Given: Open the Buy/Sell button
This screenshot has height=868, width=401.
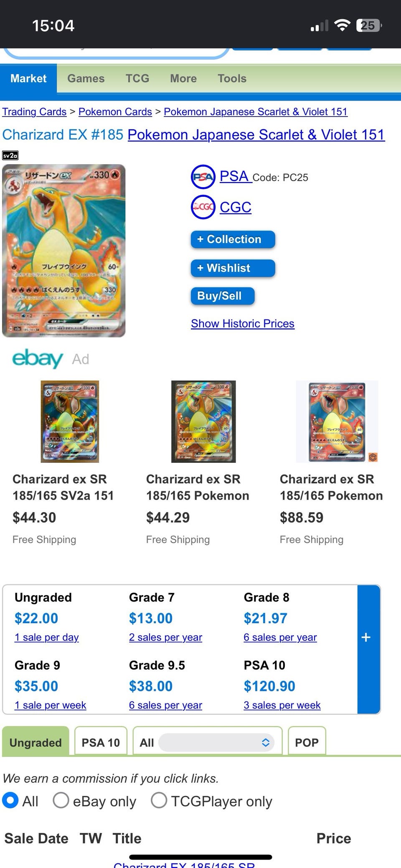Looking at the screenshot, I should pos(223,296).
